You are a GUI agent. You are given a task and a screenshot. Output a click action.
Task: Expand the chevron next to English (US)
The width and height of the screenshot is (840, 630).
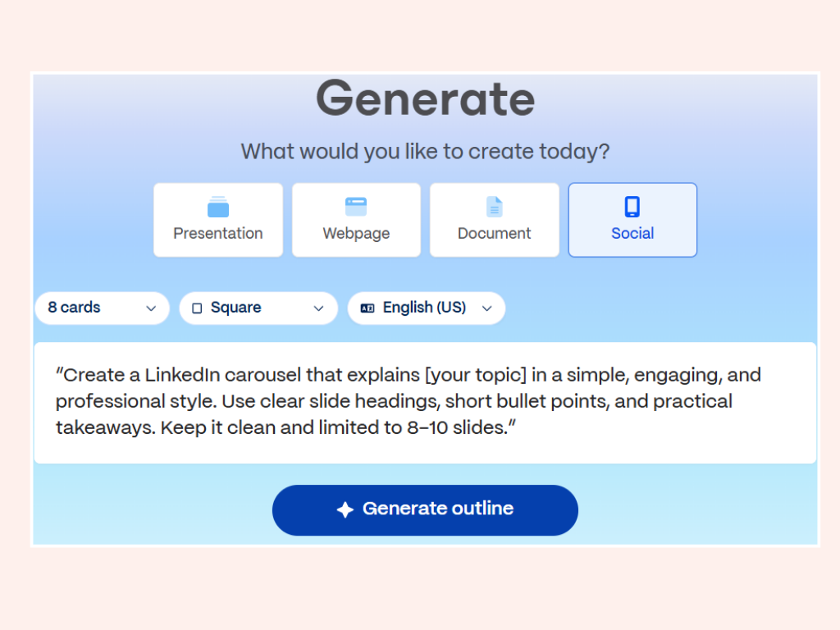[x=487, y=308]
